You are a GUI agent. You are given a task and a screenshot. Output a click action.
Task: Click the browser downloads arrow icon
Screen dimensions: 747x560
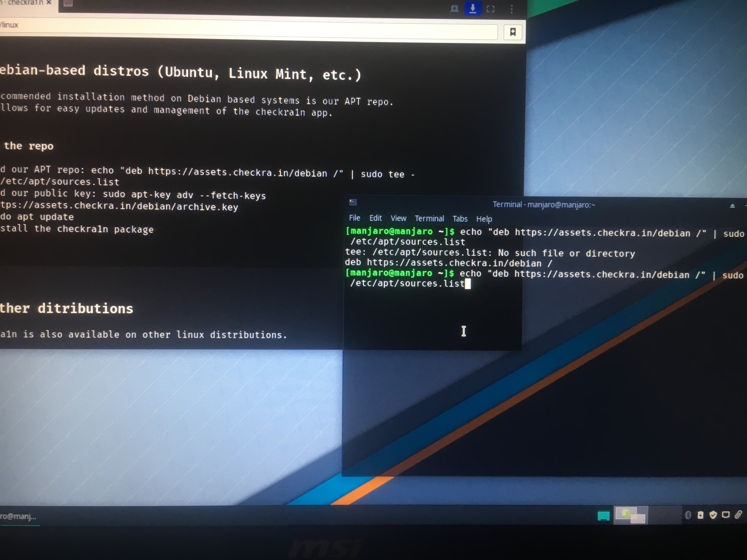[473, 9]
